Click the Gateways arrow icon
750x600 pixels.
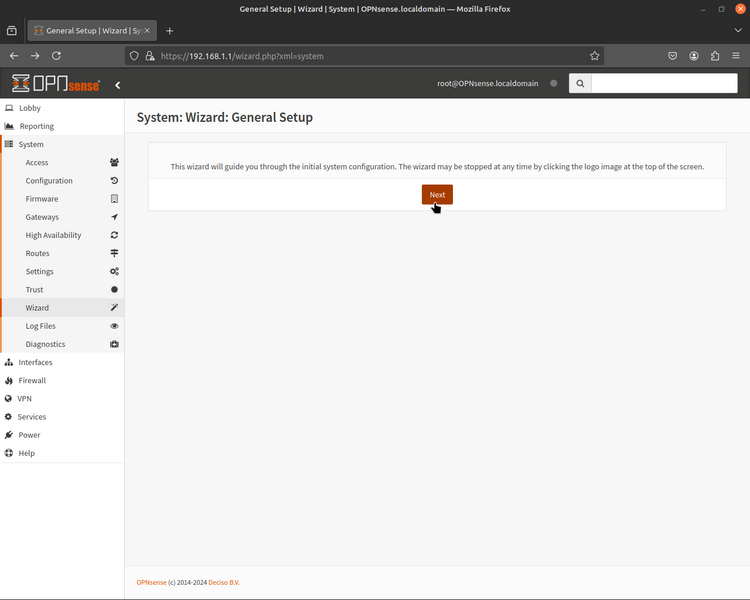(x=114, y=217)
